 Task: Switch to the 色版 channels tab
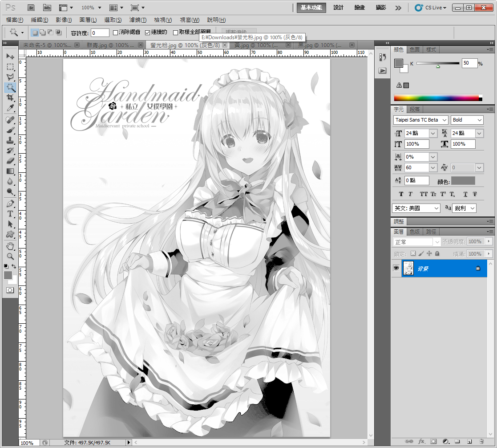tap(415, 232)
